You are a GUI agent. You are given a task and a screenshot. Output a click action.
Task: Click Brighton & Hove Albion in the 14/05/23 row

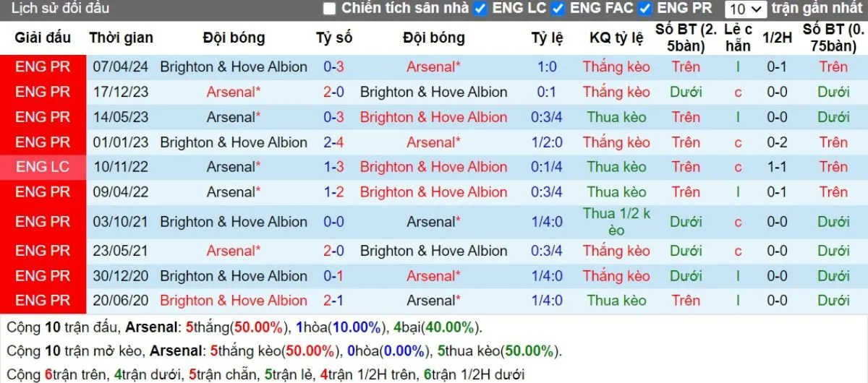click(433, 117)
